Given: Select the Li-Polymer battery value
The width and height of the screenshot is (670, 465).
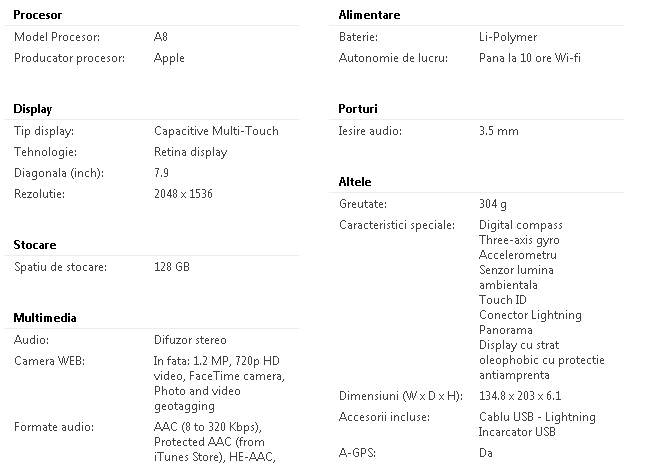Looking at the screenshot, I should click(x=508, y=37).
